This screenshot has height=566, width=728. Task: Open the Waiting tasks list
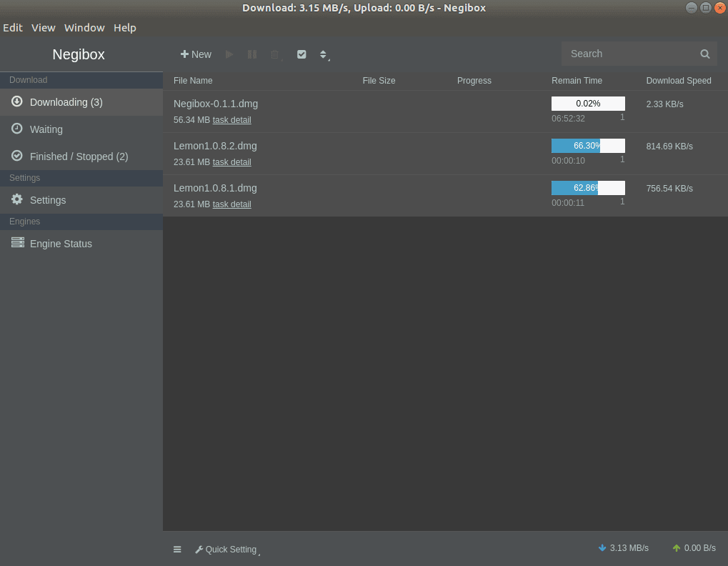[x=81, y=129]
